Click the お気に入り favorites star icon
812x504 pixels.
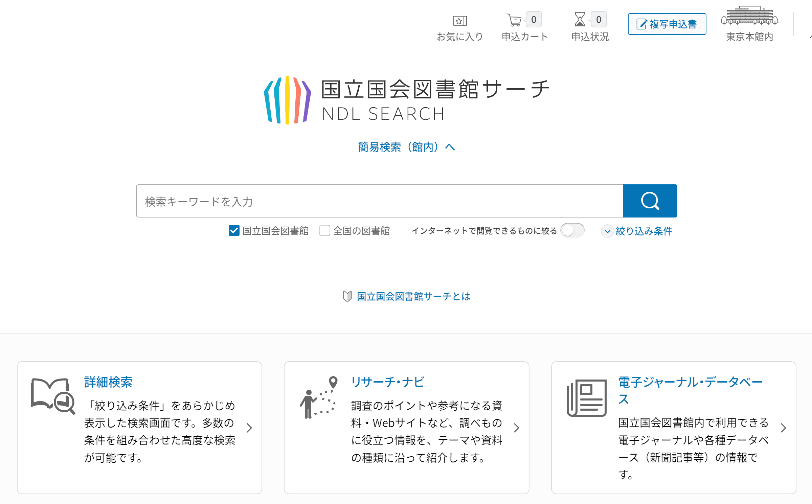point(460,21)
